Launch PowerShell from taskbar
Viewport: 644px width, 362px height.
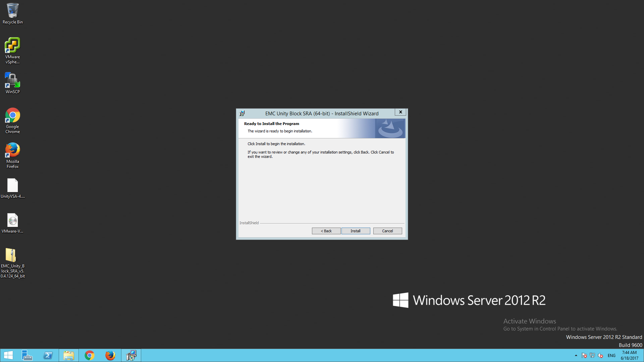pyautogui.click(x=48, y=355)
